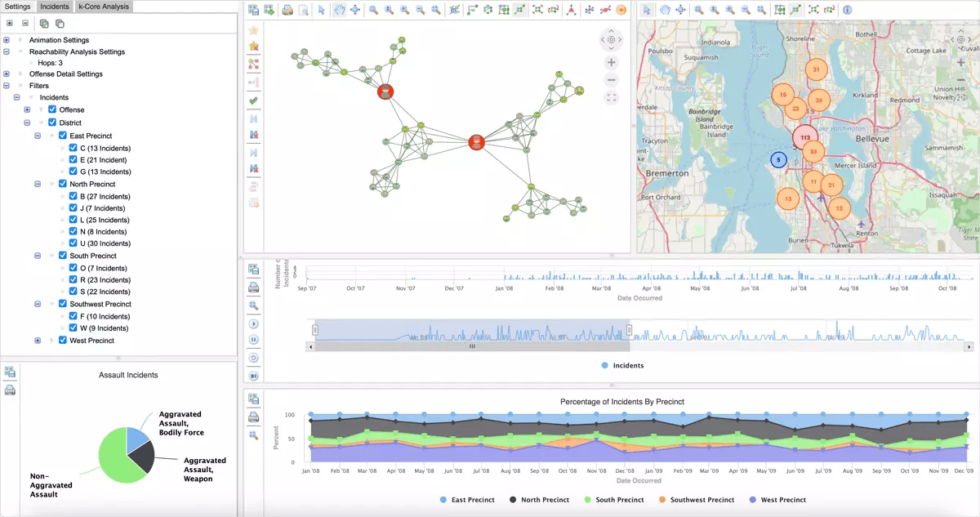The image size is (980, 517).
Task: Click the magnifier icon beside the timeline panel
Action: pyautogui.click(x=253, y=305)
